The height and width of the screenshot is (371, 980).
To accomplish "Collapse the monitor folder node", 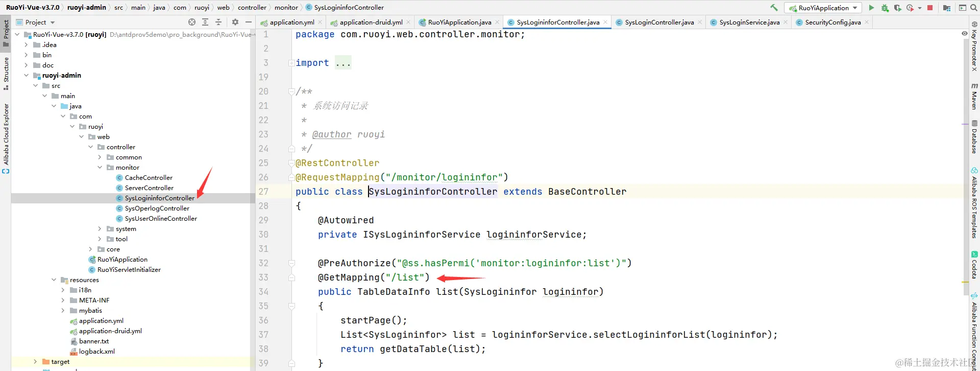I will click(x=100, y=167).
